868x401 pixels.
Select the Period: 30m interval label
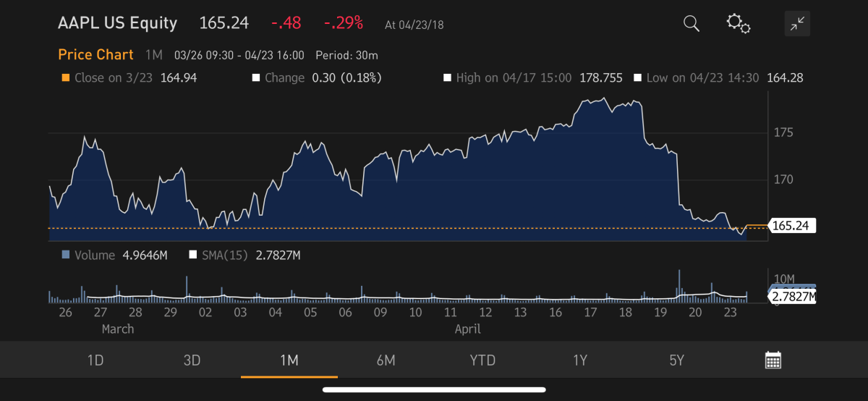coord(346,56)
